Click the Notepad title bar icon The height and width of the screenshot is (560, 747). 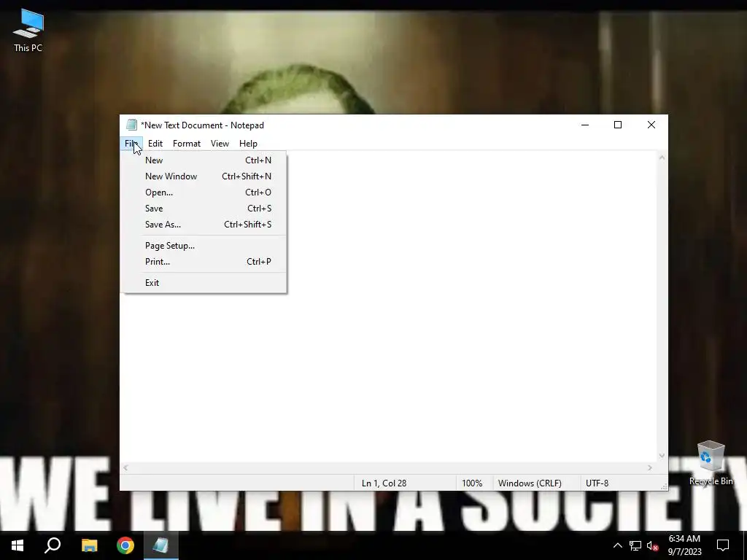click(131, 125)
